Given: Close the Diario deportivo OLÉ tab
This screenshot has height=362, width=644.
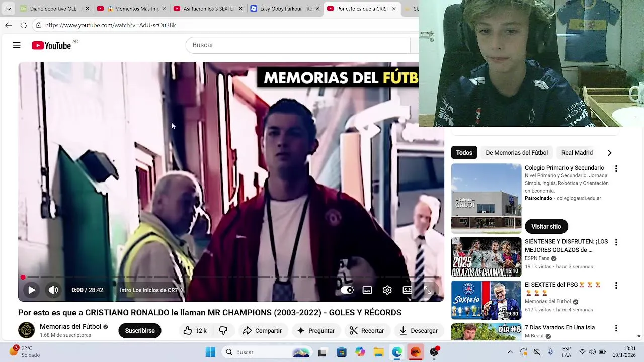Looking at the screenshot, I should coord(87,9).
